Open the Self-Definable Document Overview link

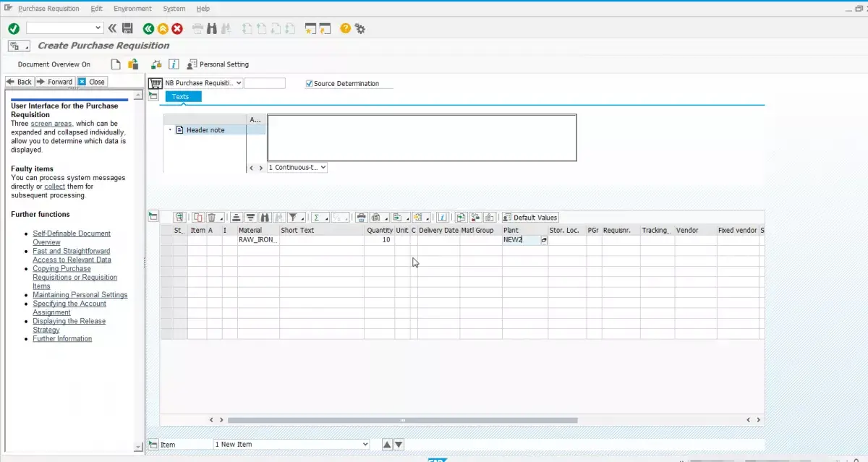point(72,238)
